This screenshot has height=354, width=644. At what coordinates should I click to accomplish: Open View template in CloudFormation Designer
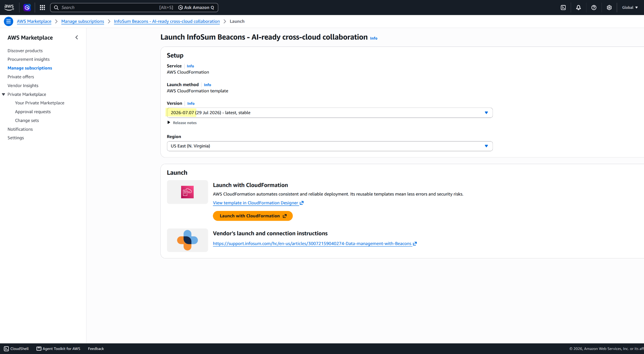click(x=255, y=203)
